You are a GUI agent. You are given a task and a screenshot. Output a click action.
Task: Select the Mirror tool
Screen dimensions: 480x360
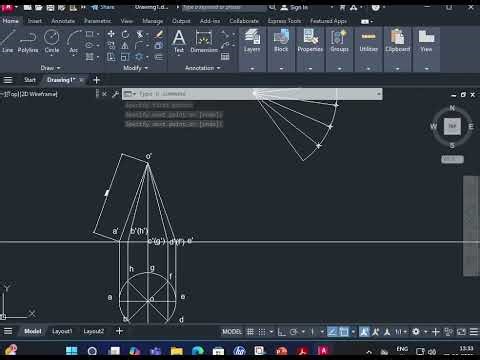point(125,46)
